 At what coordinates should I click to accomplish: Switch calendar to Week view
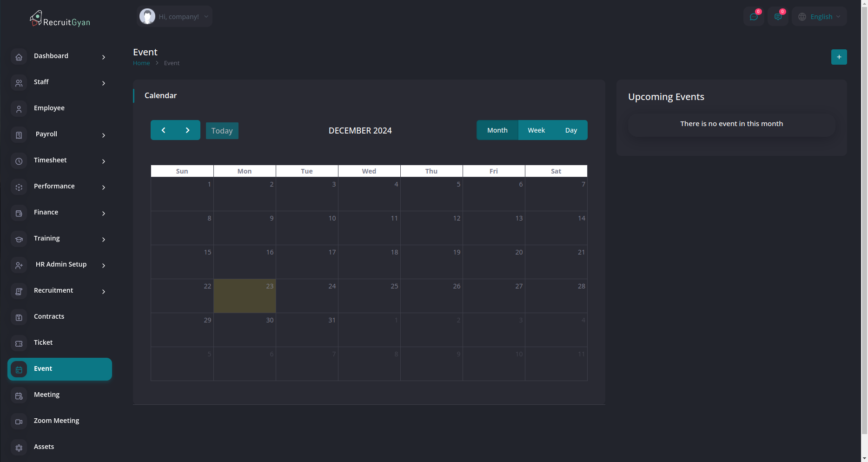coord(536,130)
